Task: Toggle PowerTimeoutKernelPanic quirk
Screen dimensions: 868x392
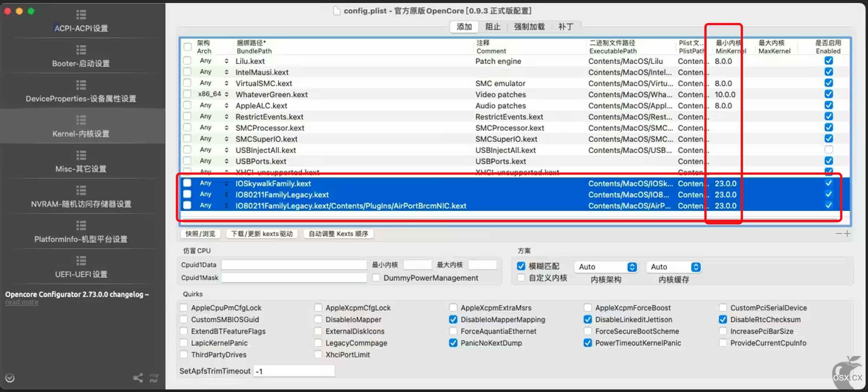Action: [588, 343]
